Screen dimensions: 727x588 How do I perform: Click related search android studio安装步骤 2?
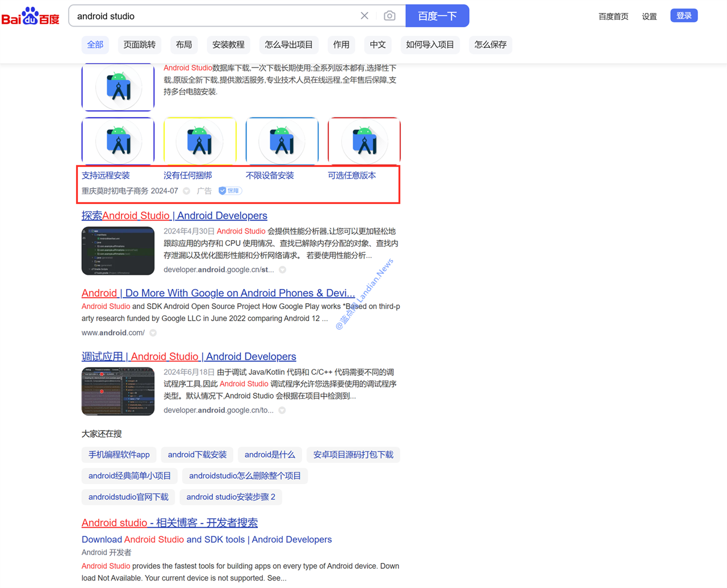pyautogui.click(x=231, y=497)
